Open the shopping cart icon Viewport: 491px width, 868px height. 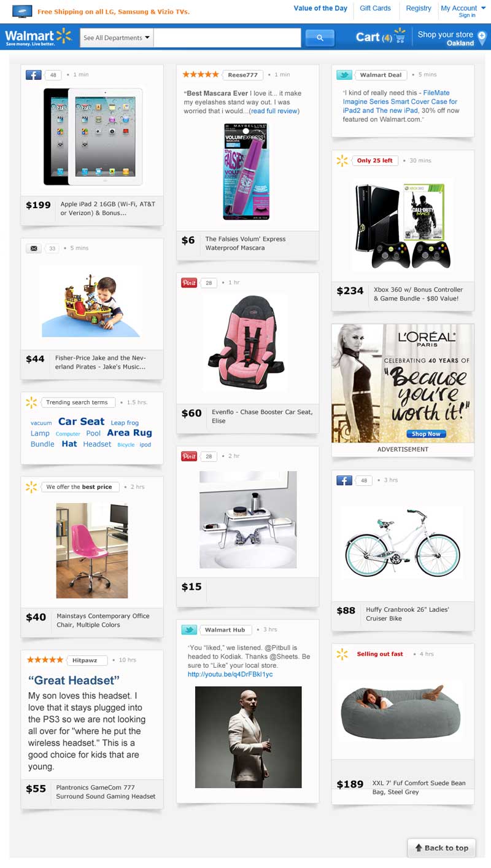pos(400,37)
